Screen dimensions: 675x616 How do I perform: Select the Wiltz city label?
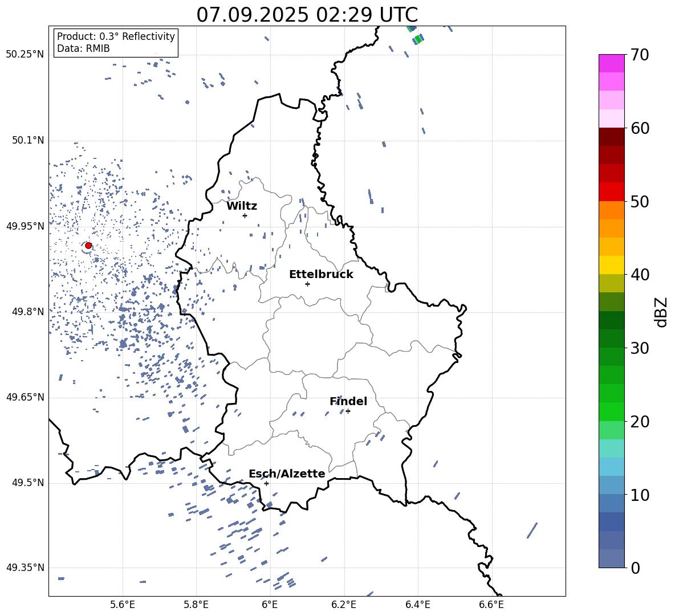(x=242, y=206)
